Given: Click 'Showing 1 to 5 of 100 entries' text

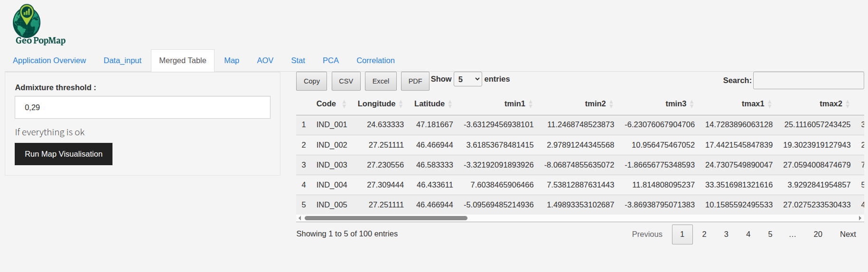Looking at the screenshot, I should 347,234.
